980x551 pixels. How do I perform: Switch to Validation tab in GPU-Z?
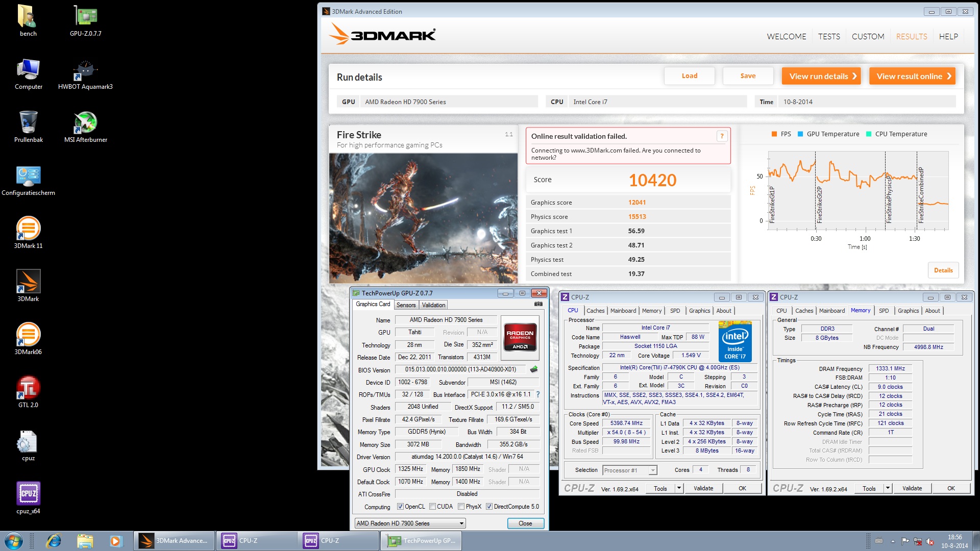(433, 305)
